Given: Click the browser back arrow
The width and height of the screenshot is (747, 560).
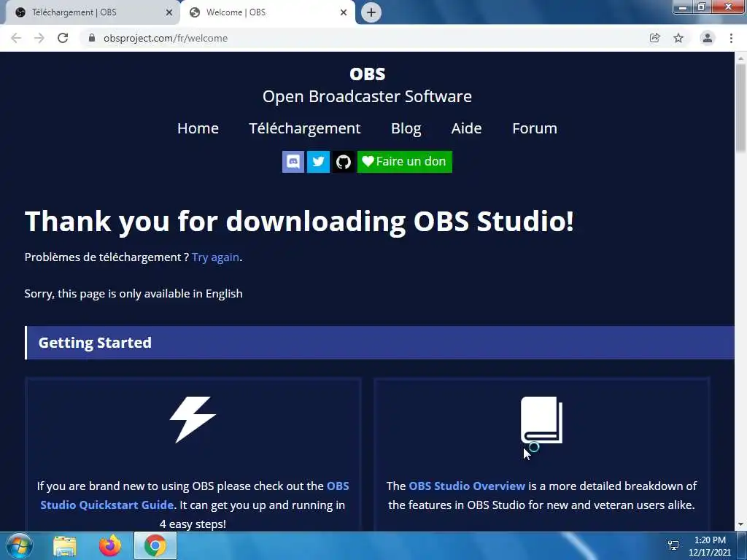Looking at the screenshot, I should 16,38.
